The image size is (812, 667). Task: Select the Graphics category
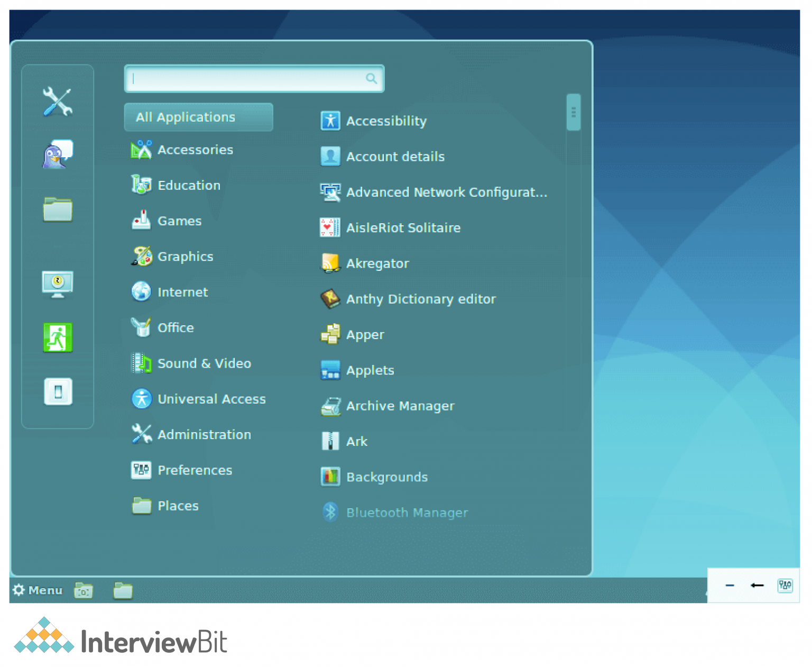coord(186,256)
